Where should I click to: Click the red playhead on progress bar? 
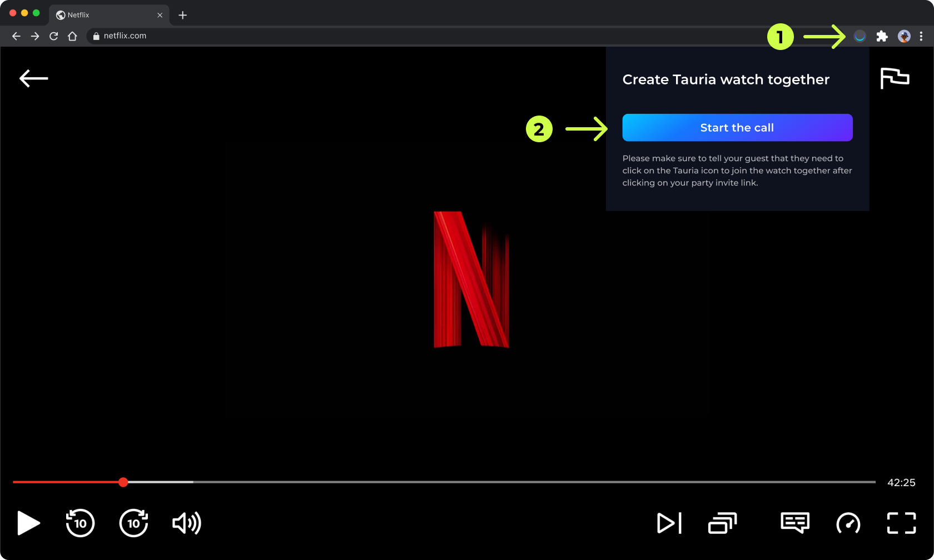coord(123,482)
